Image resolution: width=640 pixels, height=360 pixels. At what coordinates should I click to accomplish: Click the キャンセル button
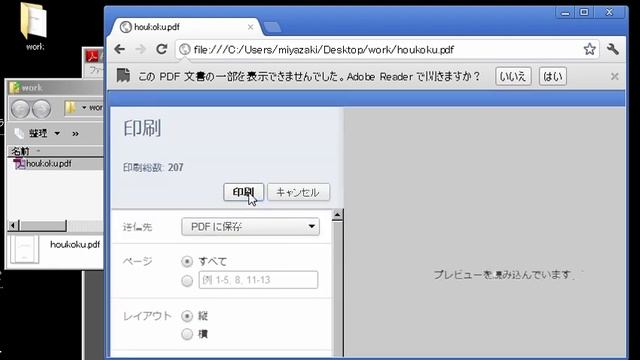298,192
